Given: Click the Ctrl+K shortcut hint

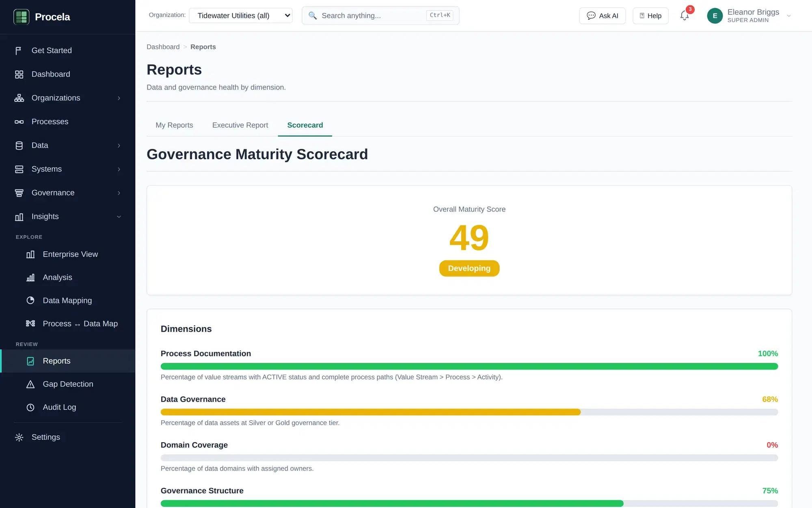Looking at the screenshot, I should click(440, 15).
